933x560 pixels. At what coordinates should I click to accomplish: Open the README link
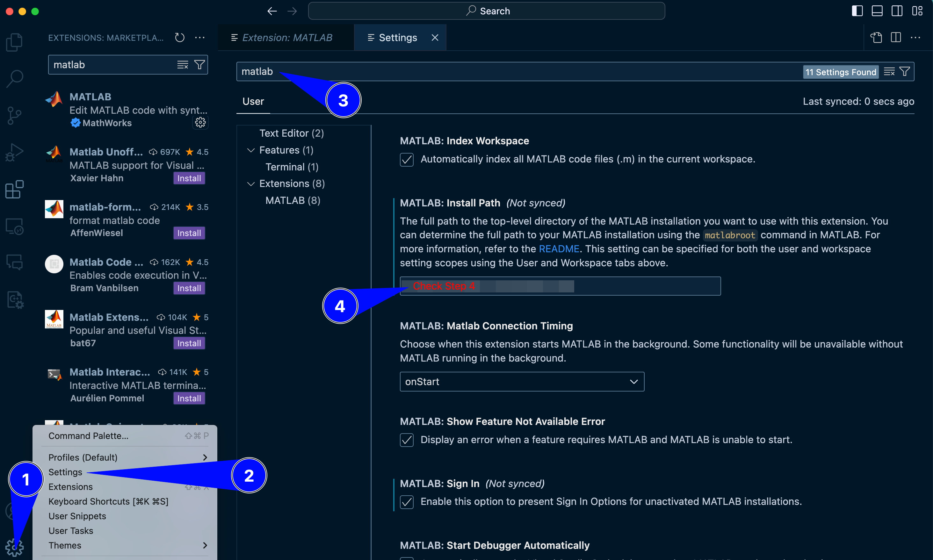coord(559,249)
